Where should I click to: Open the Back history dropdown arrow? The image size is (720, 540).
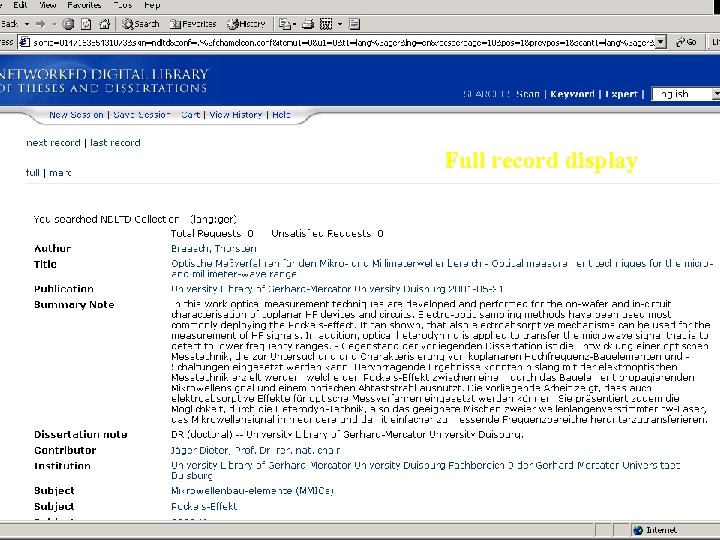(x=27, y=24)
